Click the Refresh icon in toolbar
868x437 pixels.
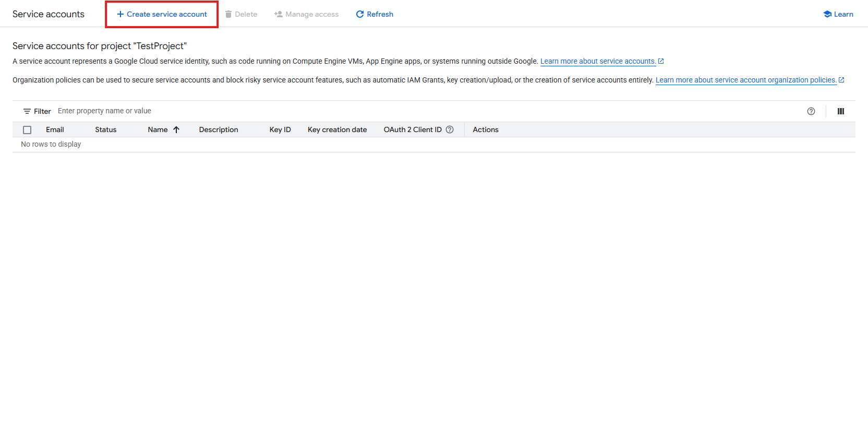[360, 14]
